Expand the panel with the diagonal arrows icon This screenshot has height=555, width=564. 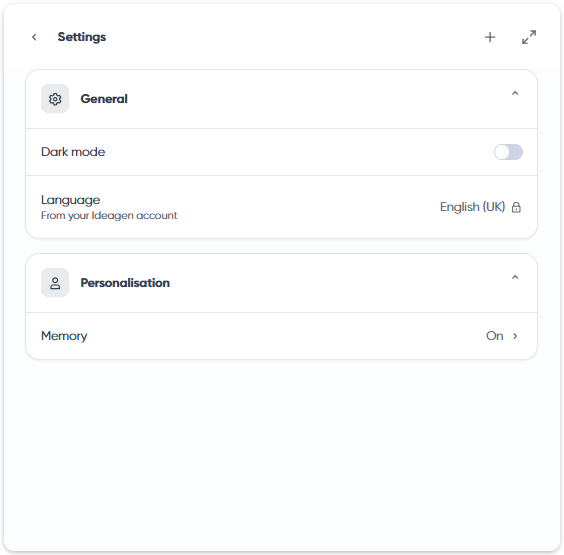tap(529, 37)
